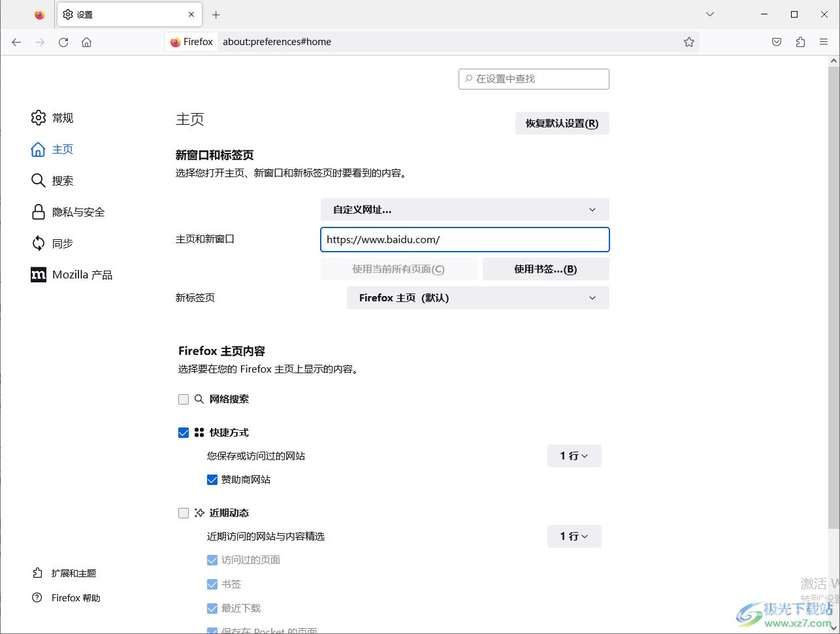Click the 新窗口和标签页 heading
This screenshot has width=840, height=634.
pos(214,155)
